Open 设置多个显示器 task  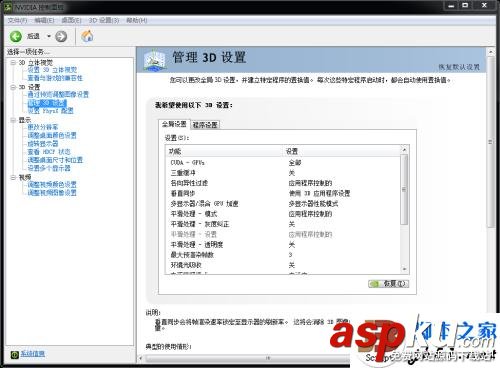pyautogui.click(x=49, y=168)
